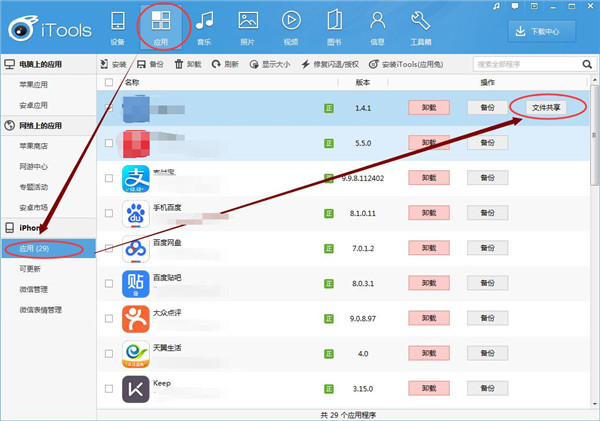This screenshot has width=600, height=421.
Task: Check the box for version 5.5.0 app
Action: [109, 143]
